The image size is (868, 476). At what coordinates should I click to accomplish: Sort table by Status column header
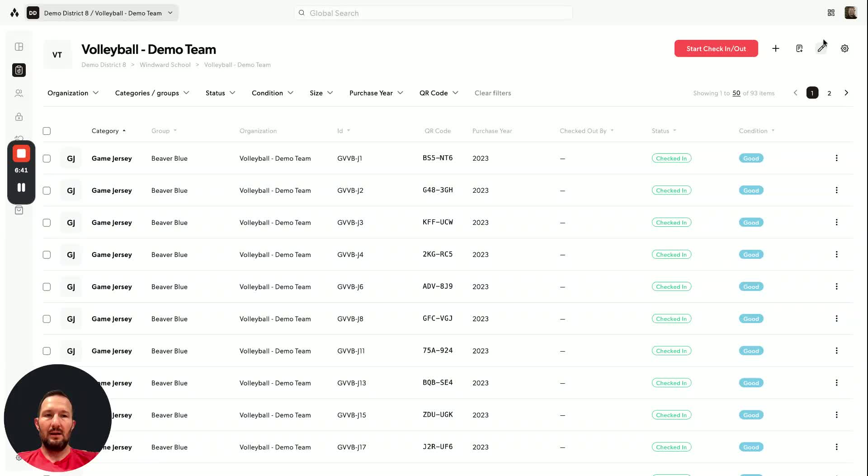(664, 131)
